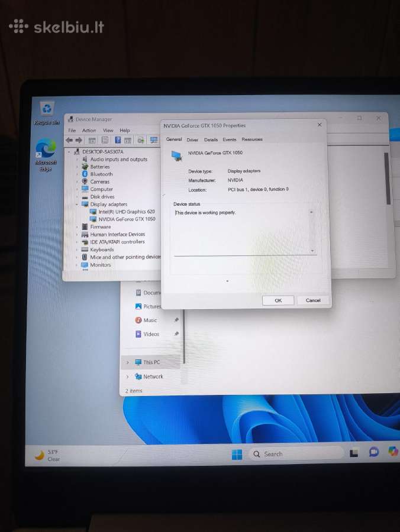Click the '2 items' status text in Explorer
The image size is (400, 532).
(134, 391)
